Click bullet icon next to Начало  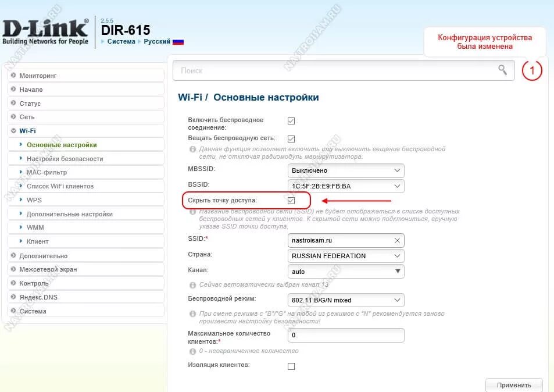(13, 89)
